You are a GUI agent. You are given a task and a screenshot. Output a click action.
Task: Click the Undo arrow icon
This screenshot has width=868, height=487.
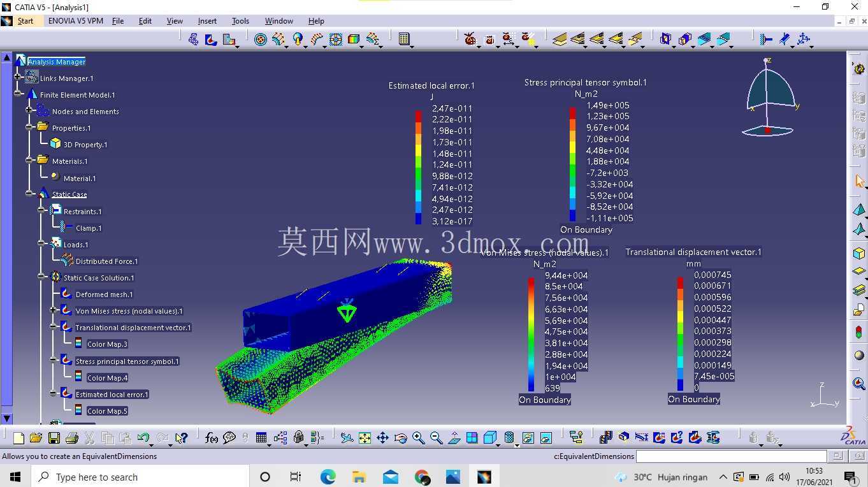pos(143,438)
